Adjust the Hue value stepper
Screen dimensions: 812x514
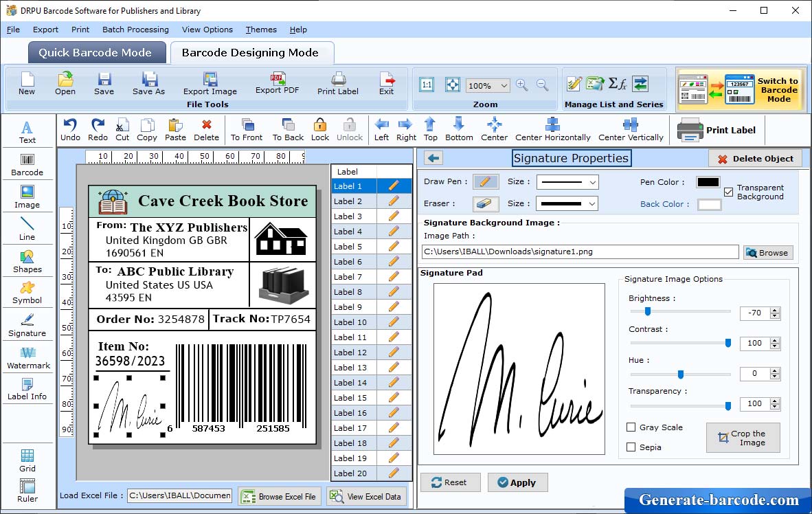(775, 374)
